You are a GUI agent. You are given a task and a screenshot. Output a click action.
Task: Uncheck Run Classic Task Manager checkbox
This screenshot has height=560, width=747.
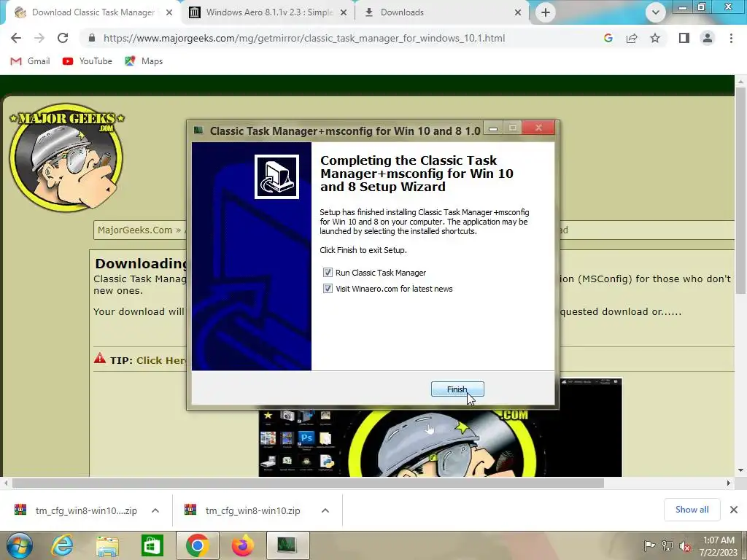pyautogui.click(x=328, y=273)
